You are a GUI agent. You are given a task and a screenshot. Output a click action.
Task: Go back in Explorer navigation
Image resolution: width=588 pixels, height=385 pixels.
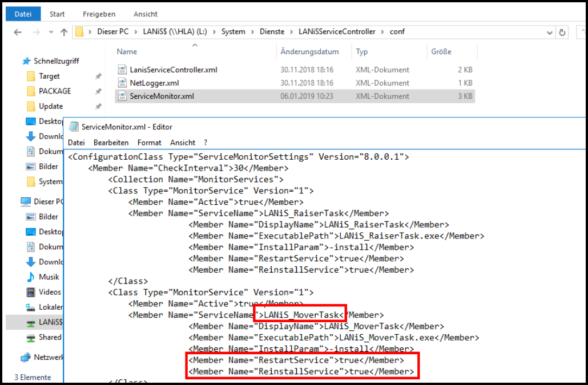(x=18, y=32)
